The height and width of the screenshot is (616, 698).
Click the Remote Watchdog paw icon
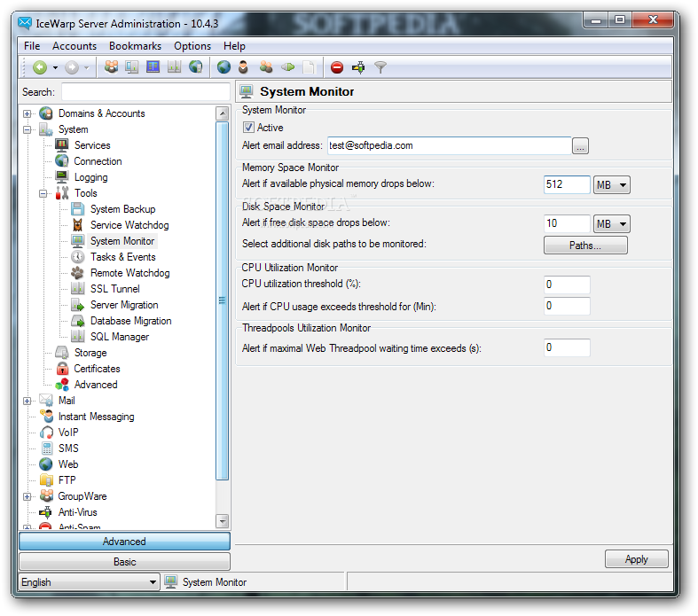78,273
